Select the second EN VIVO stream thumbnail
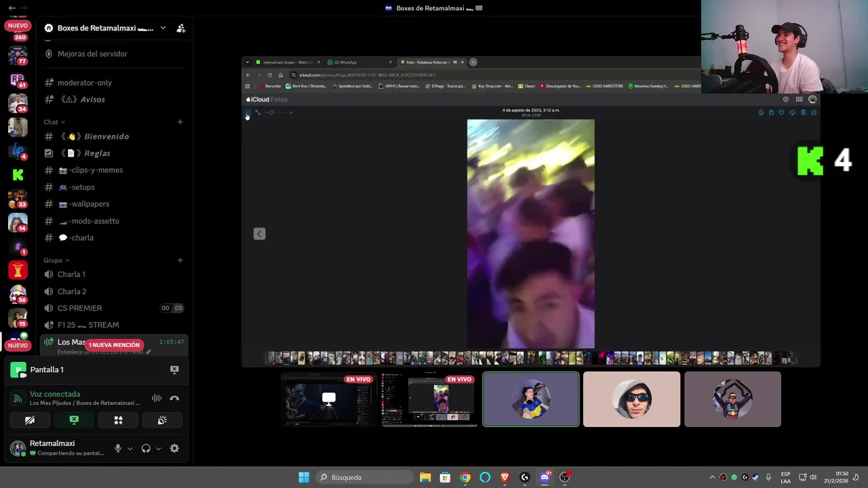This screenshot has height=488, width=868. [429, 399]
